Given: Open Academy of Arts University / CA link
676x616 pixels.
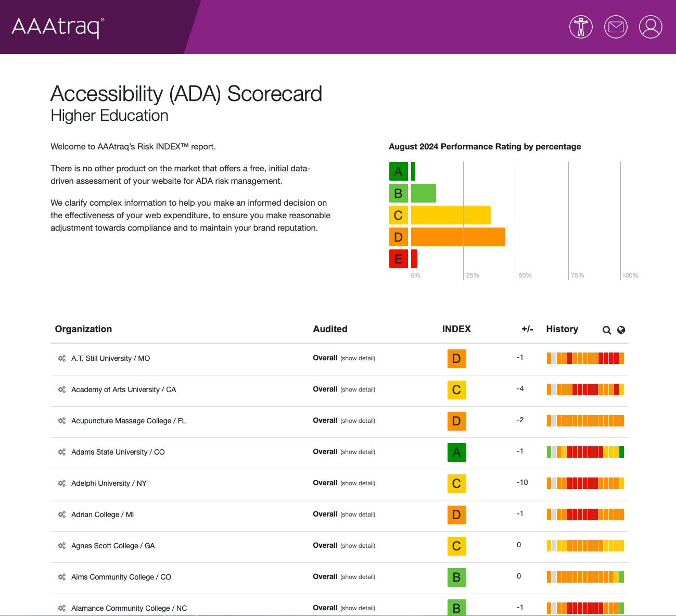Looking at the screenshot, I should [x=124, y=389].
